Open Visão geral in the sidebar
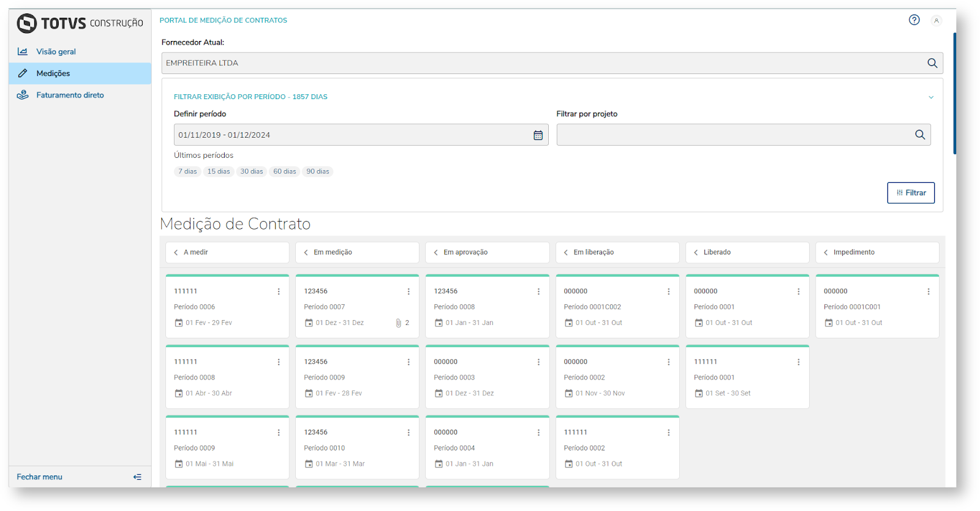 point(80,52)
